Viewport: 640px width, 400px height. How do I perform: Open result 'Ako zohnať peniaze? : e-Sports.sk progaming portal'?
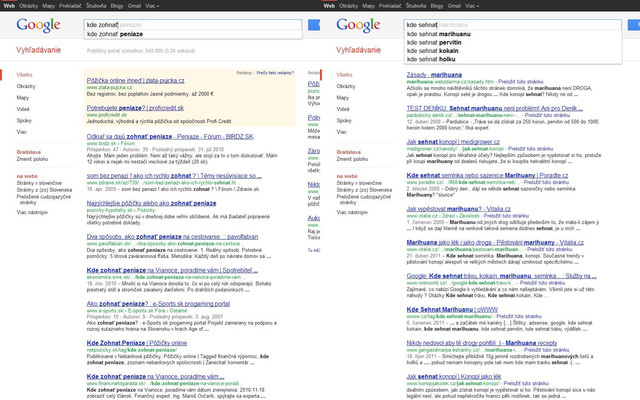pos(158,304)
